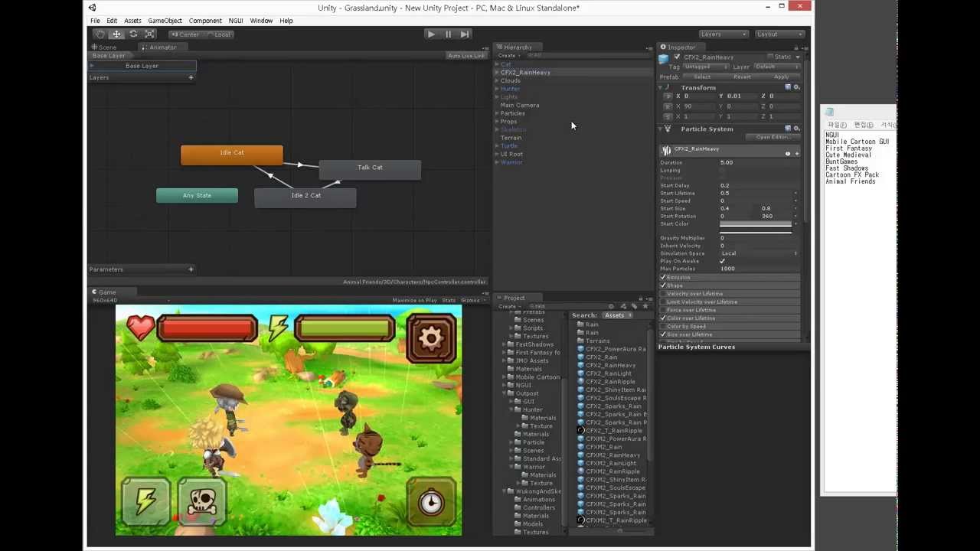Expand the Hunter object in Hierarchy
The width and height of the screenshot is (980, 551).
click(x=497, y=89)
